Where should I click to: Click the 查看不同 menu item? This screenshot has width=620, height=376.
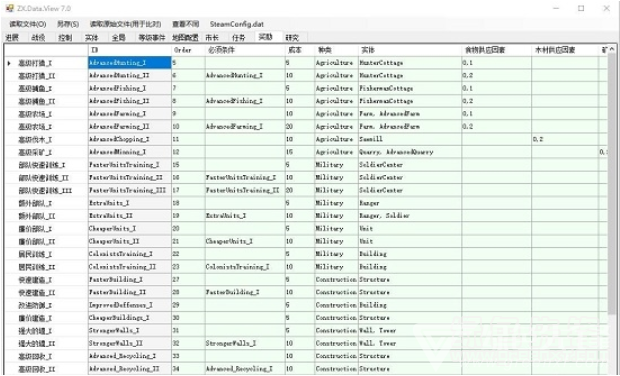(185, 24)
